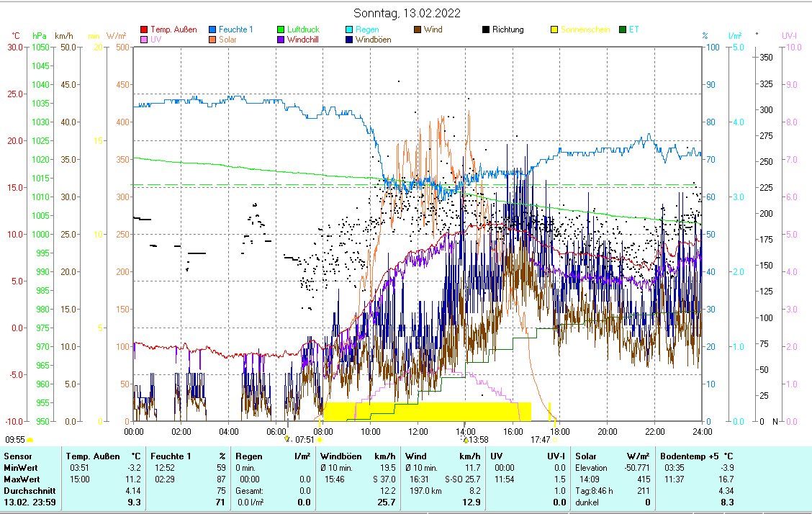
Task: Click the green Luftdruck legend square
Action: click(x=280, y=30)
